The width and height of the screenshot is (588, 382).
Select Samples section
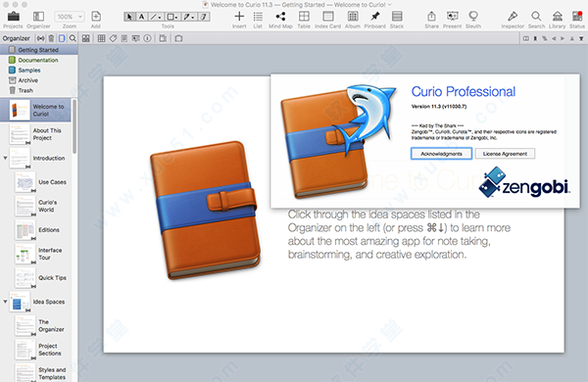(x=39, y=71)
